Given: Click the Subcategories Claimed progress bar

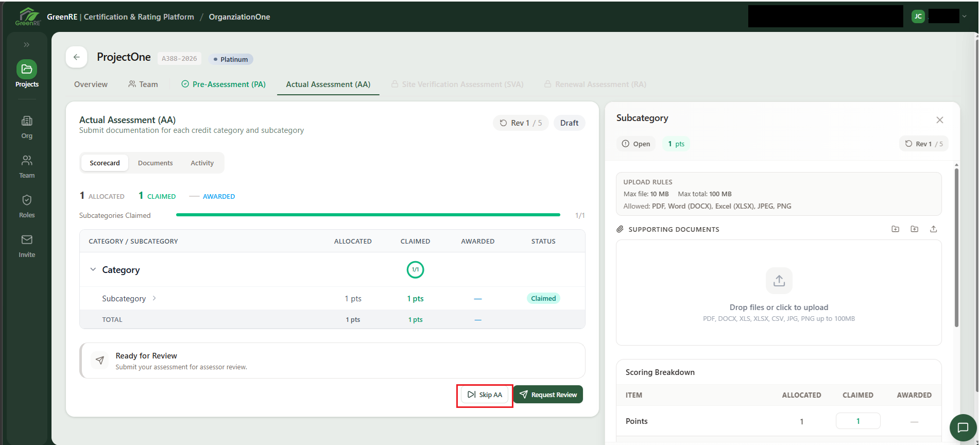Looking at the screenshot, I should pyautogui.click(x=368, y=215).
